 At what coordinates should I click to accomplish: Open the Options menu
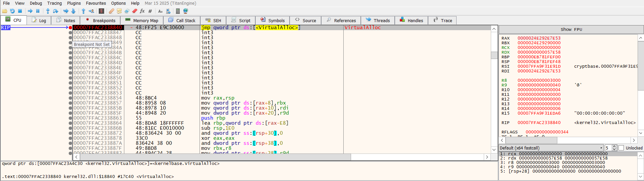tap(118, 3)
